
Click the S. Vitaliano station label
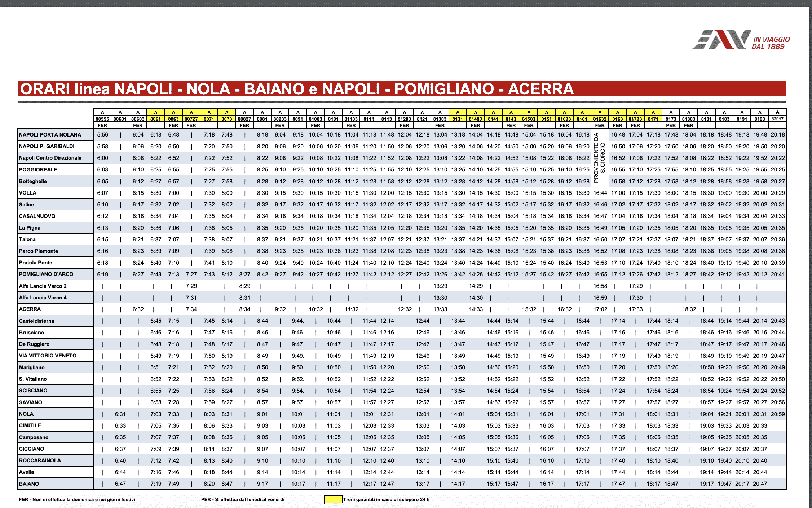point(33,379)
